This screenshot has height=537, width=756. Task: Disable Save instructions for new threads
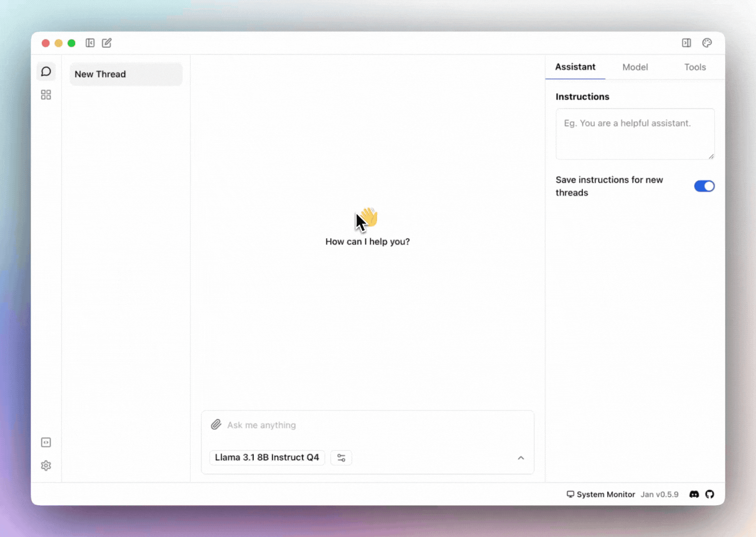(x=704, y=186)
